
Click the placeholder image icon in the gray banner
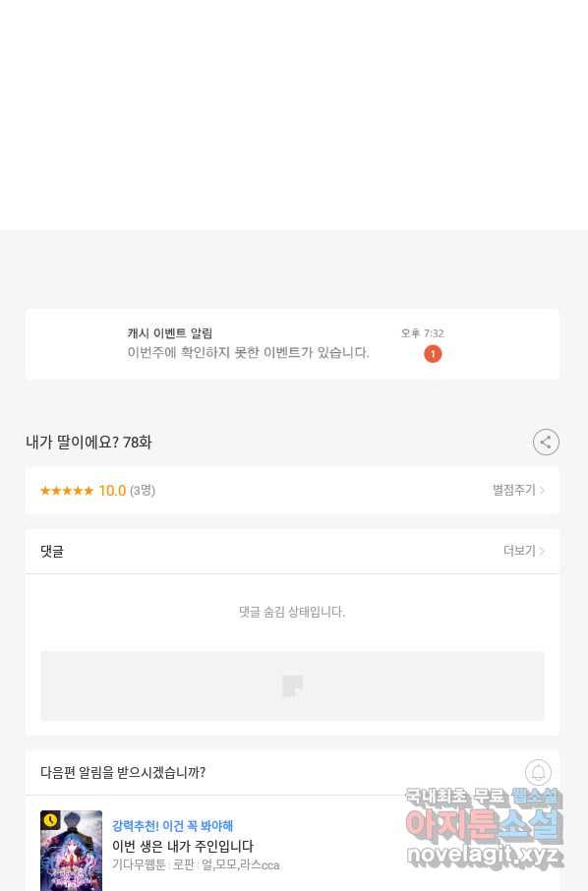293,685
